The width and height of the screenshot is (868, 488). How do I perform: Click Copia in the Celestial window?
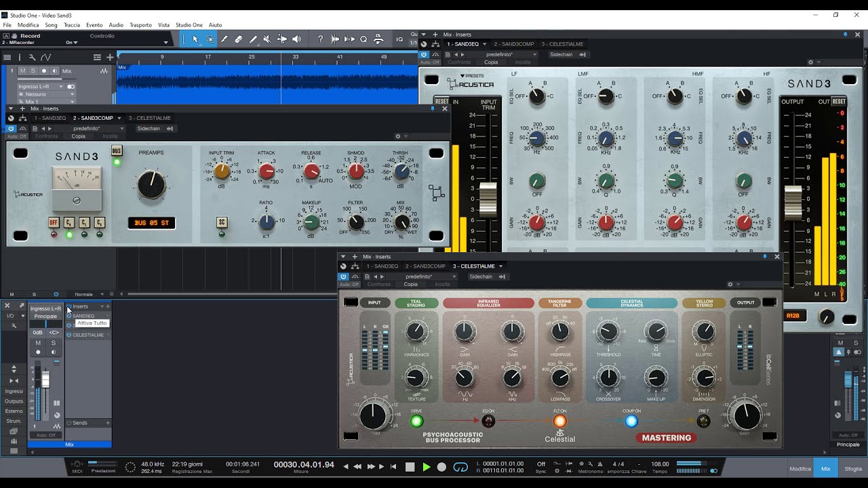point(411,285)
